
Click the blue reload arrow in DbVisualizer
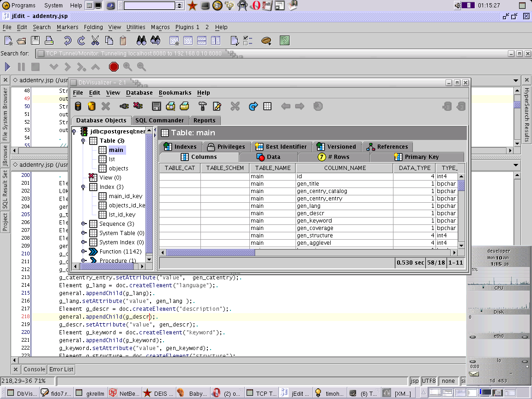pos(253,107)
